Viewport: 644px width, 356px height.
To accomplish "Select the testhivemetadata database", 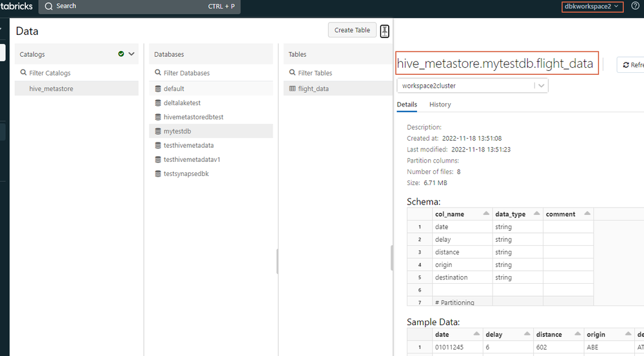I will [211, 145].
